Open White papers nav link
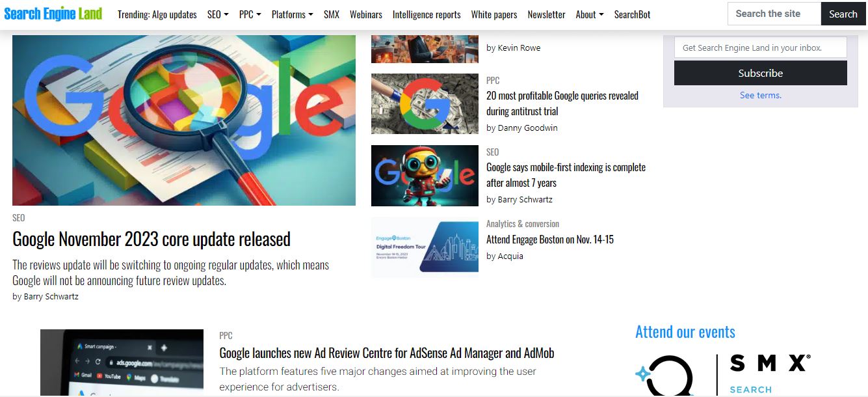The width and height of the screenshot is (868, 397). click(494, 14)
